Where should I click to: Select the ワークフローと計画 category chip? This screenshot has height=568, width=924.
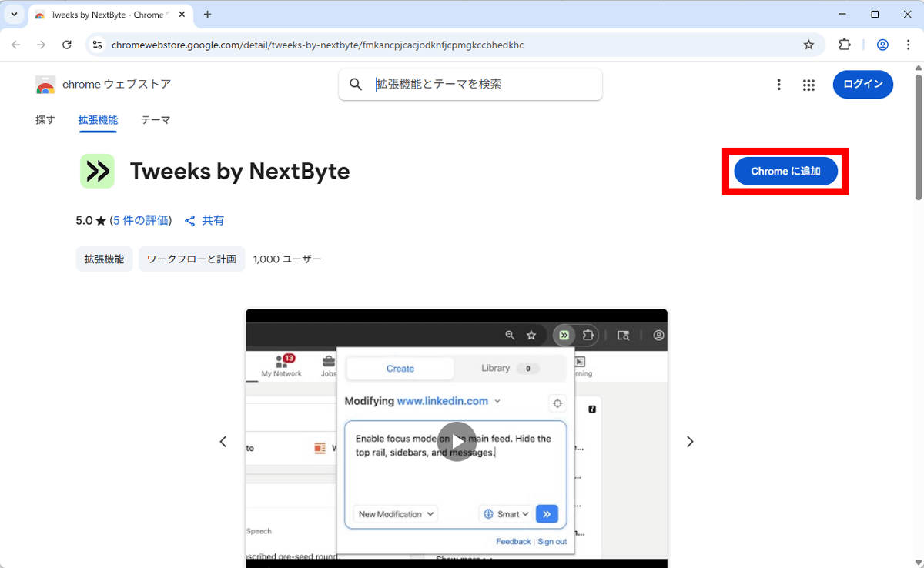(192, 259)
